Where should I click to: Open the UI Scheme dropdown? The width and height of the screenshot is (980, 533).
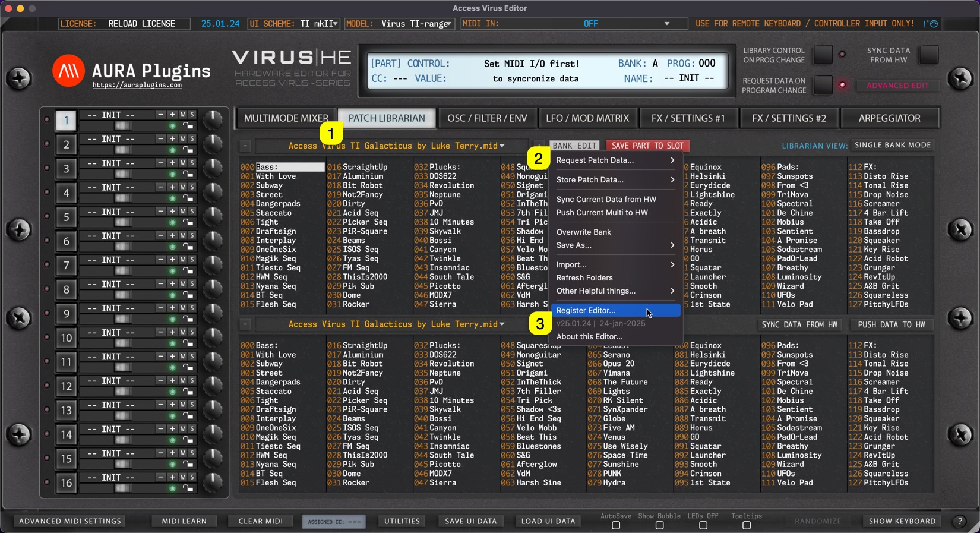pyautogui.click(x=335, y=24)
